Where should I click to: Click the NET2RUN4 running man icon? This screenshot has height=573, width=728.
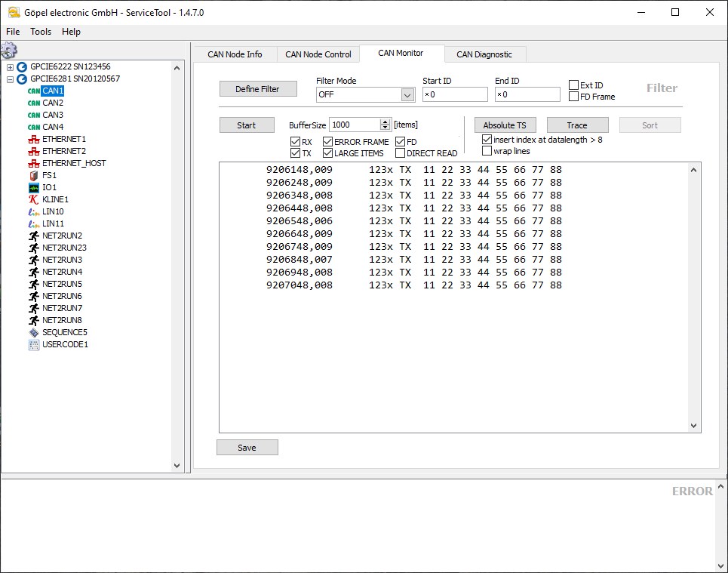[x=34, y=273]
